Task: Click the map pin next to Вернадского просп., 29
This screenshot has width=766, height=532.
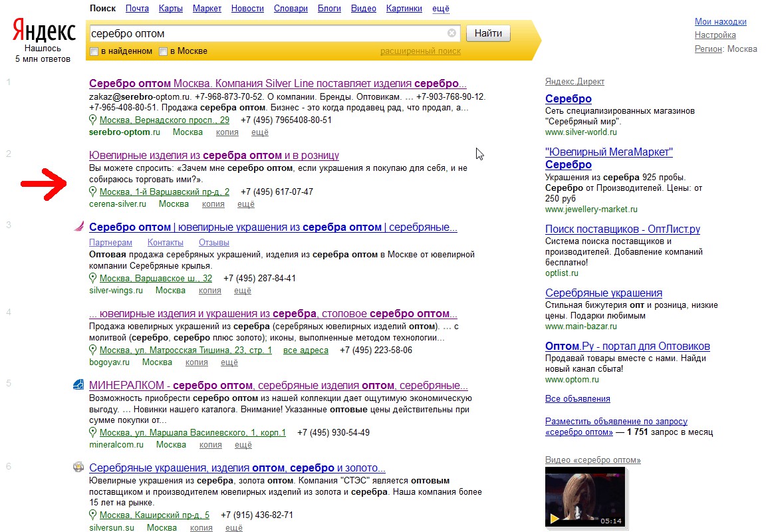Action: click(x=93, y=120)
